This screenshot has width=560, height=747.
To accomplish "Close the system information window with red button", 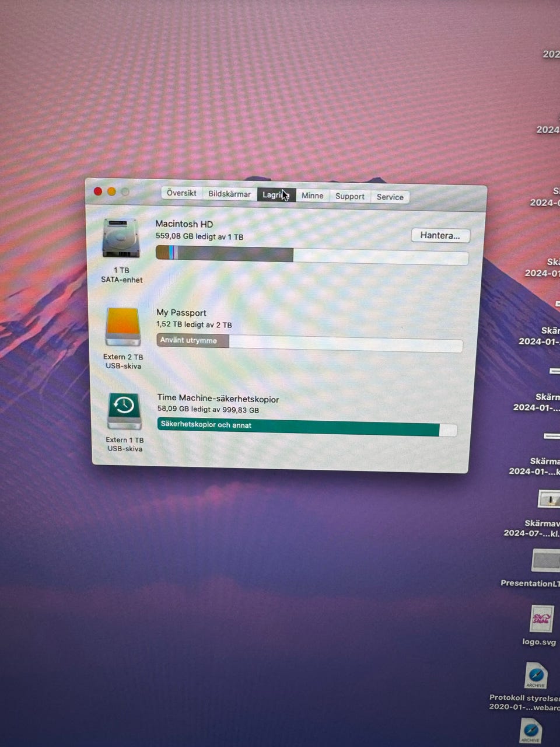I will click(x=98, y=191).
